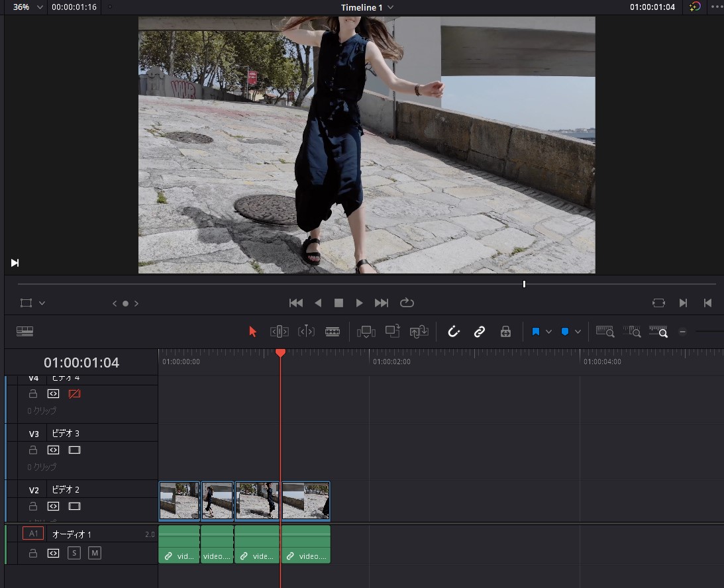The height and width of the screenshot is (588, 724).
Task: Enable the disabled V4 video track
Action: [x=74, y=394]
